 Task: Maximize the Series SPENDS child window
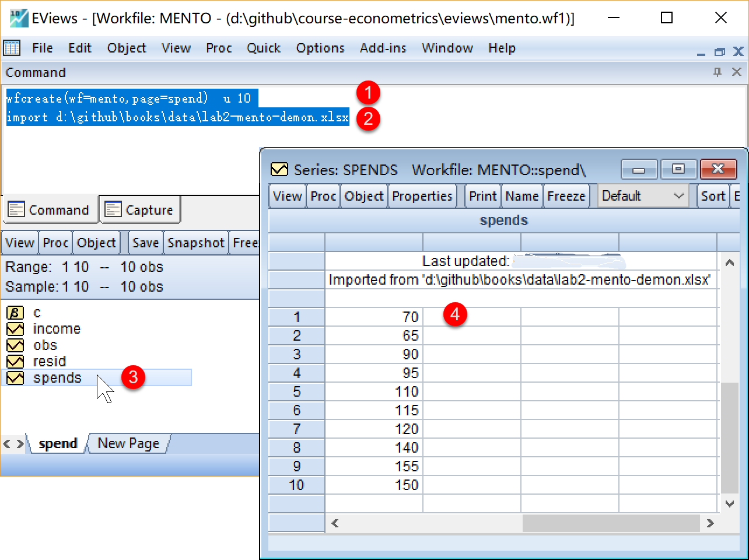pos(678,169)
